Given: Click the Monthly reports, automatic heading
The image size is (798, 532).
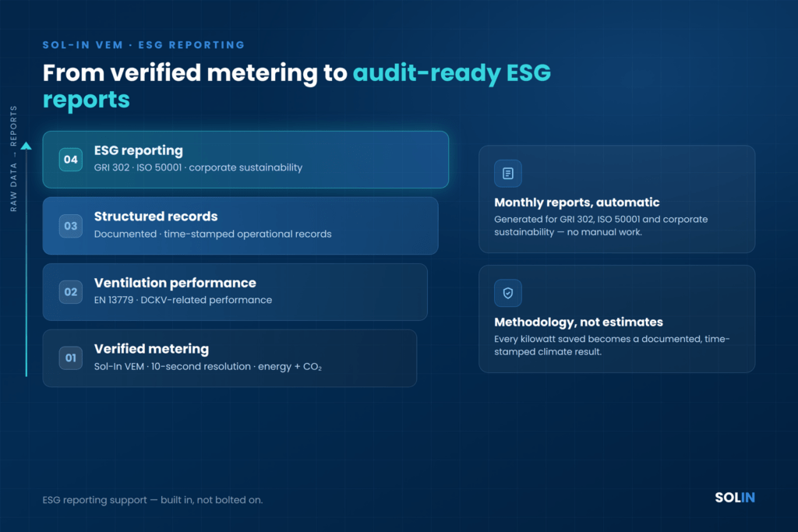Looking at the screenshot, I should tap(577, 203).
